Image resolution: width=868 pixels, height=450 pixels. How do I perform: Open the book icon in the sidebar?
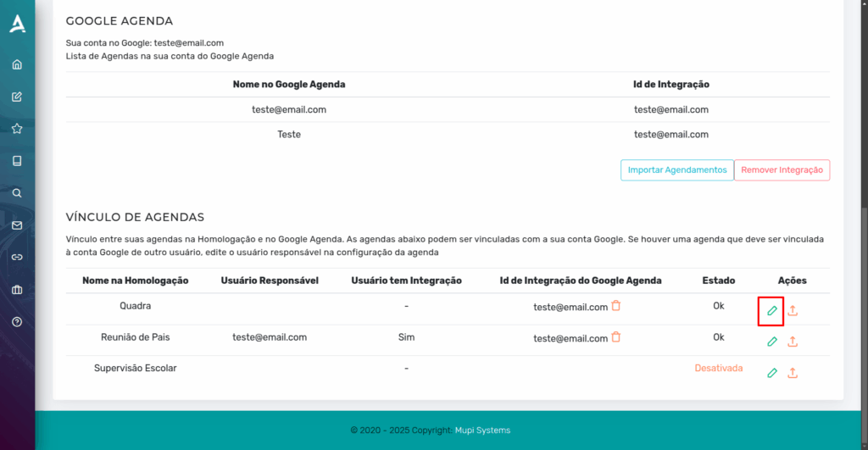17,161
